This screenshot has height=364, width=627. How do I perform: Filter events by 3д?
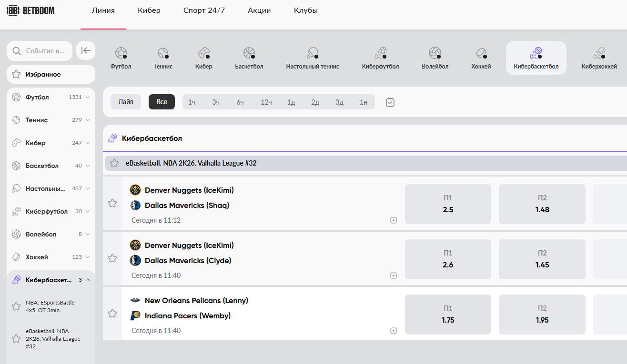point(339,102)
